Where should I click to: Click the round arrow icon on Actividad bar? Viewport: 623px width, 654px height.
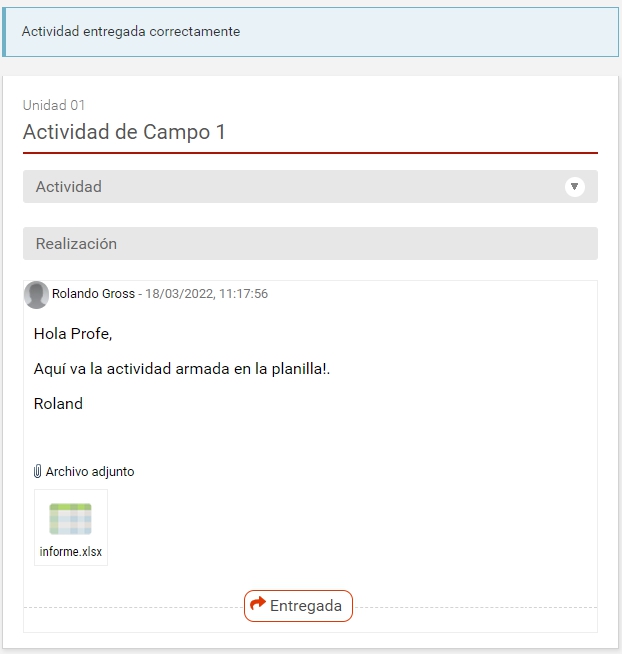tap(574, 187)
